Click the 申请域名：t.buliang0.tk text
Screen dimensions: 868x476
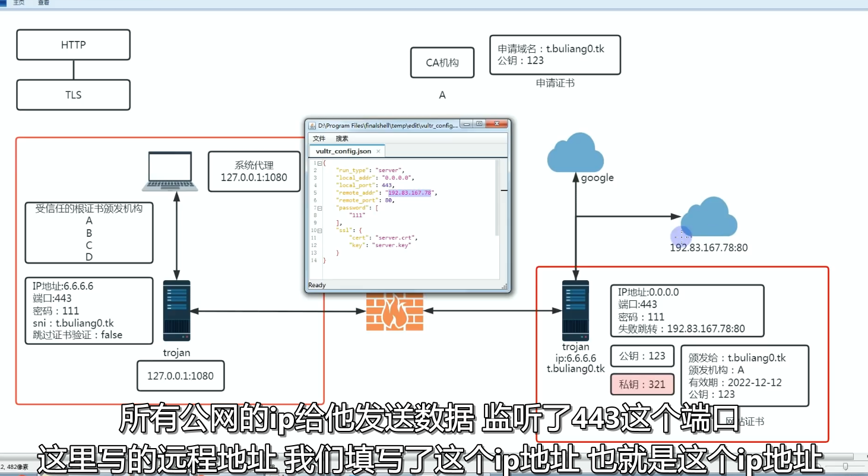(x=551, y=49)
